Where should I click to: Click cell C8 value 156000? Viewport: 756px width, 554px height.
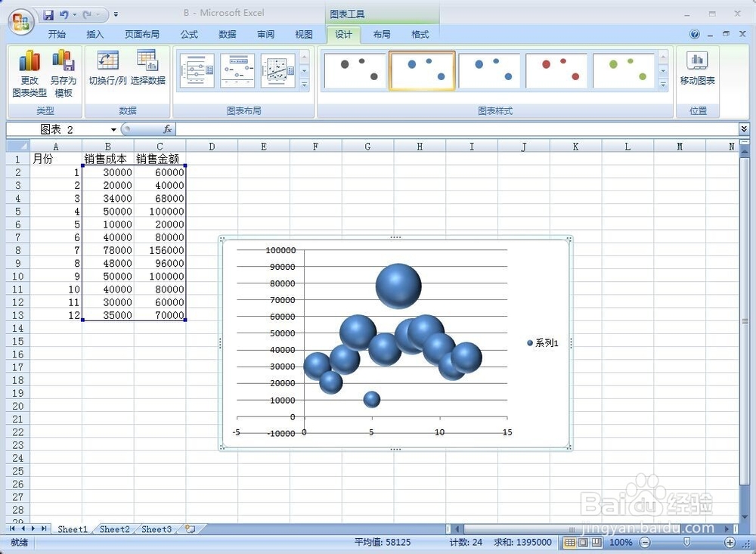(x=160, y=250)
